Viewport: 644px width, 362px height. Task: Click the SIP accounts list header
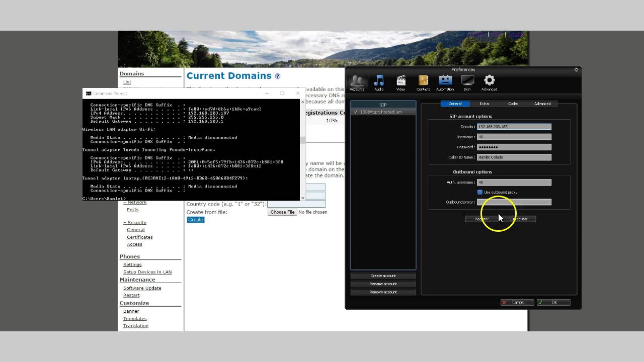383,105
